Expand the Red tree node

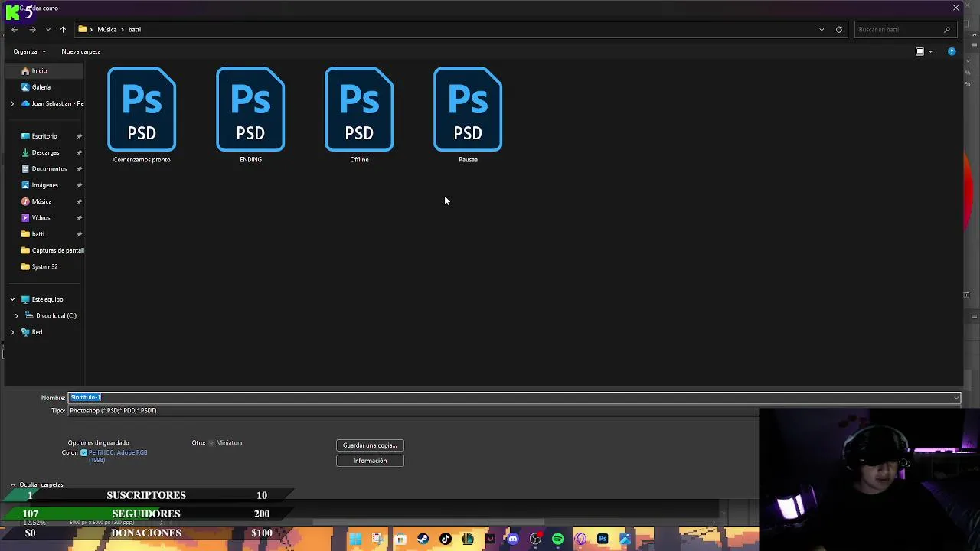[x=12, y=332]
